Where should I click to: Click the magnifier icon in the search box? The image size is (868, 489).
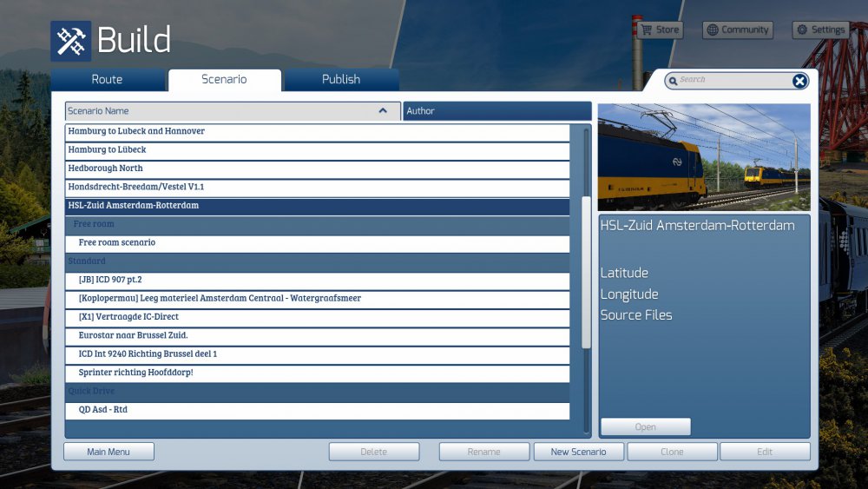[673, 81]
